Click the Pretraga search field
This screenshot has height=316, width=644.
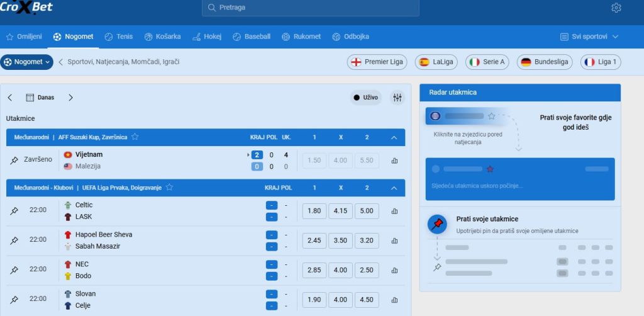tap(311, 8)
